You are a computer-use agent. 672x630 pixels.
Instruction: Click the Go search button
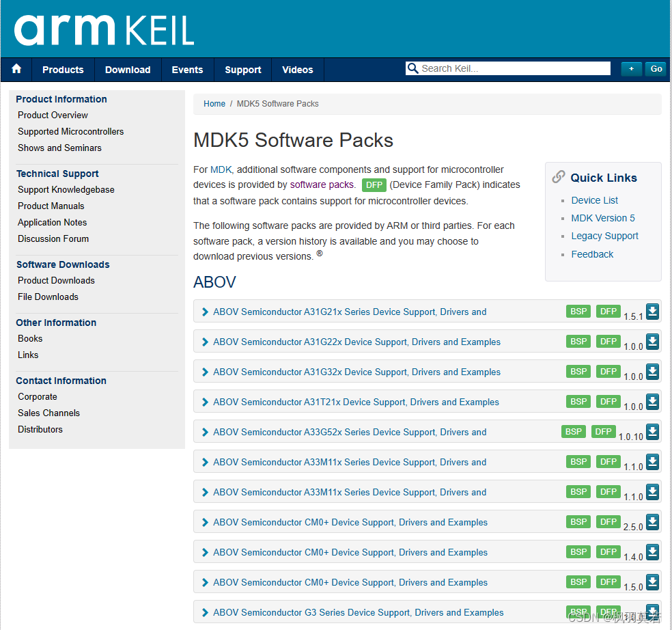[x=656, y=68]
